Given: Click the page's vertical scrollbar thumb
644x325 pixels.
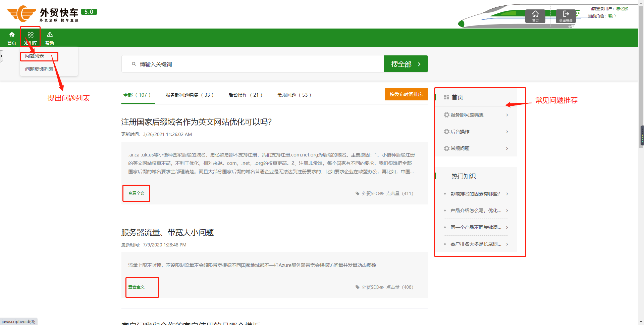Looking at the screenshot, I should coord(642,136).
